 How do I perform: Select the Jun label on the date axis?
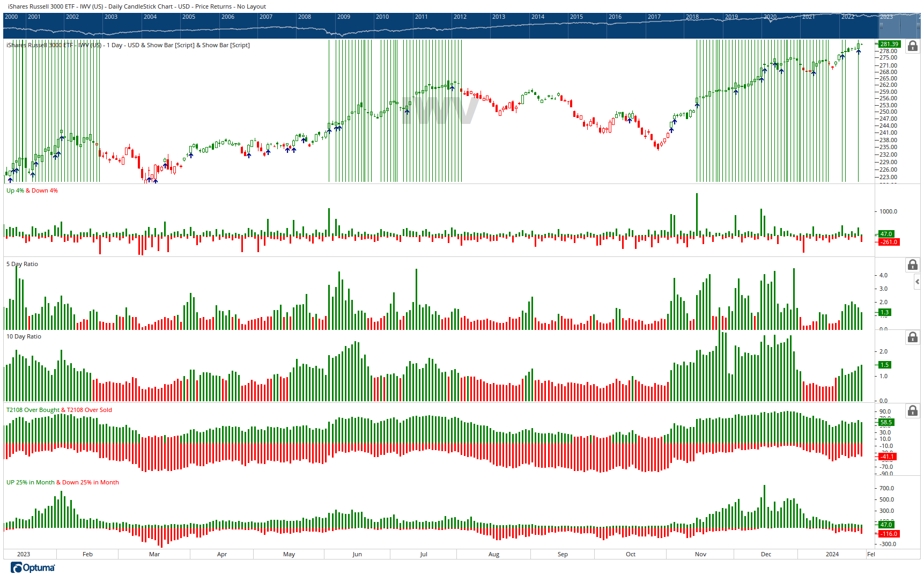(x=357, y=554)
